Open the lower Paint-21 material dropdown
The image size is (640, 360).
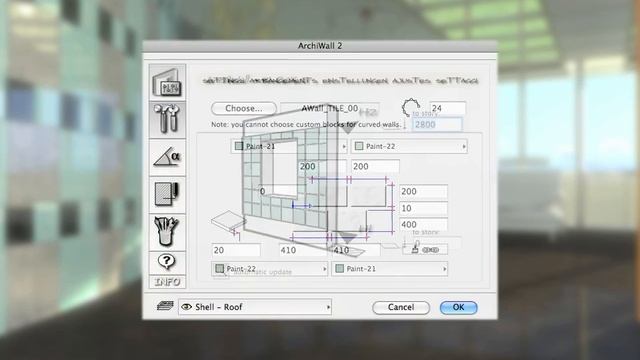pos(390,269)
